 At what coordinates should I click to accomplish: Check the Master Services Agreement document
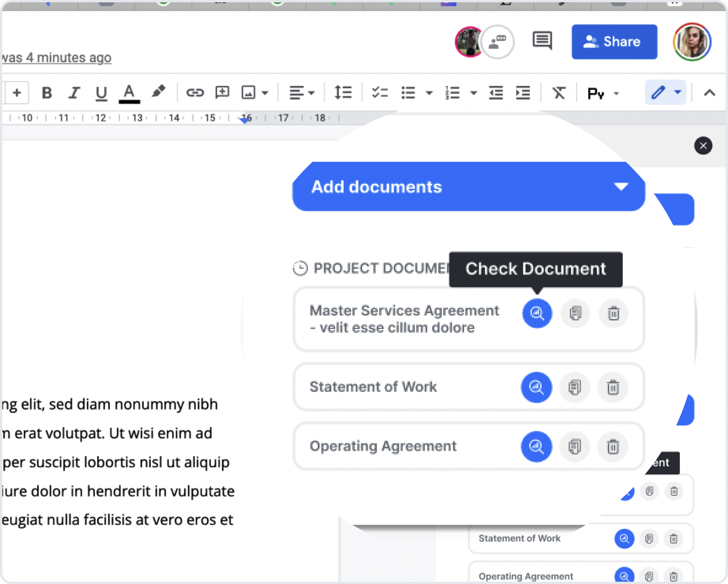click(x=537, y=313)
